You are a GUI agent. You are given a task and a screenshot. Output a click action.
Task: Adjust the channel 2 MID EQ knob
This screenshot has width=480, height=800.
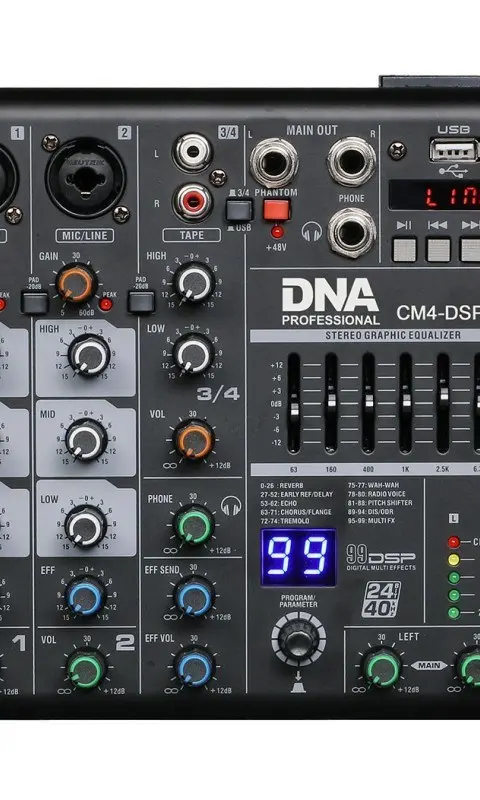tap(86, 440)
